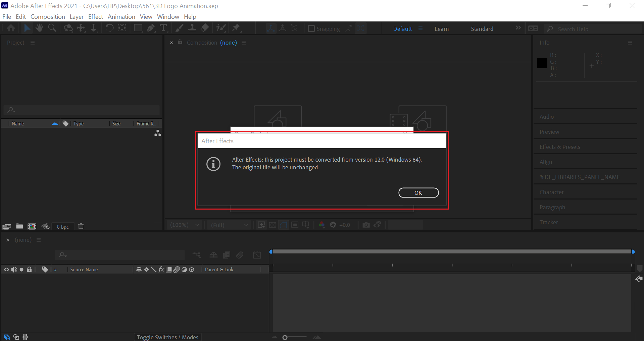Click the timeline layer search field
This screenshot has width=644, height=341.
120,255
